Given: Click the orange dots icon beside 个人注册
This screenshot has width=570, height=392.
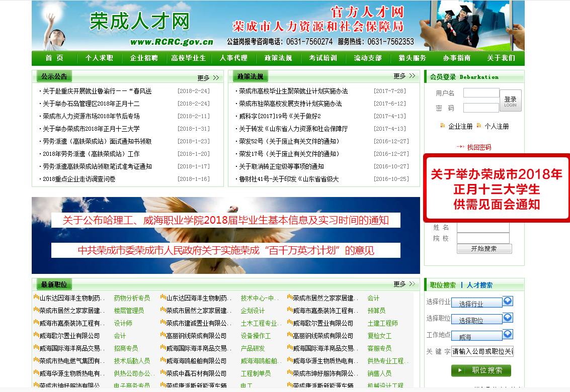Looking at the screenshot, I should (479, 126).
